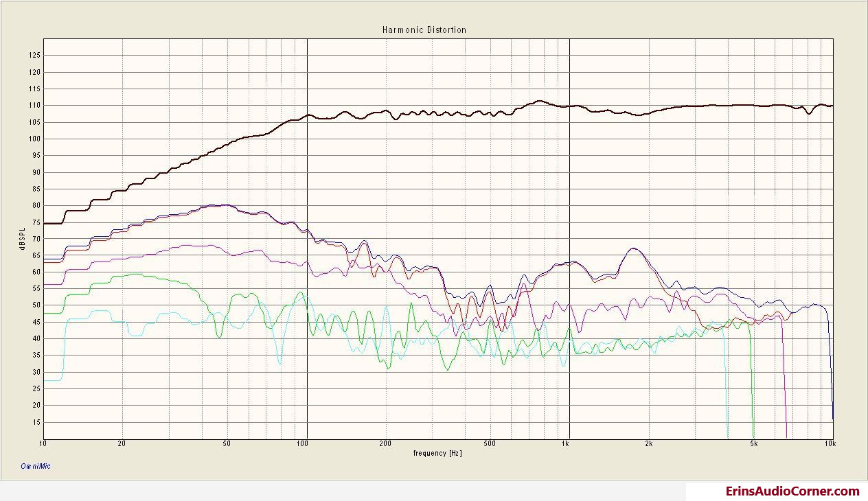Click the dBSPL vertical axis label
Image resolution: width=868 pixels, height=501 pixels.
(23, 239)
